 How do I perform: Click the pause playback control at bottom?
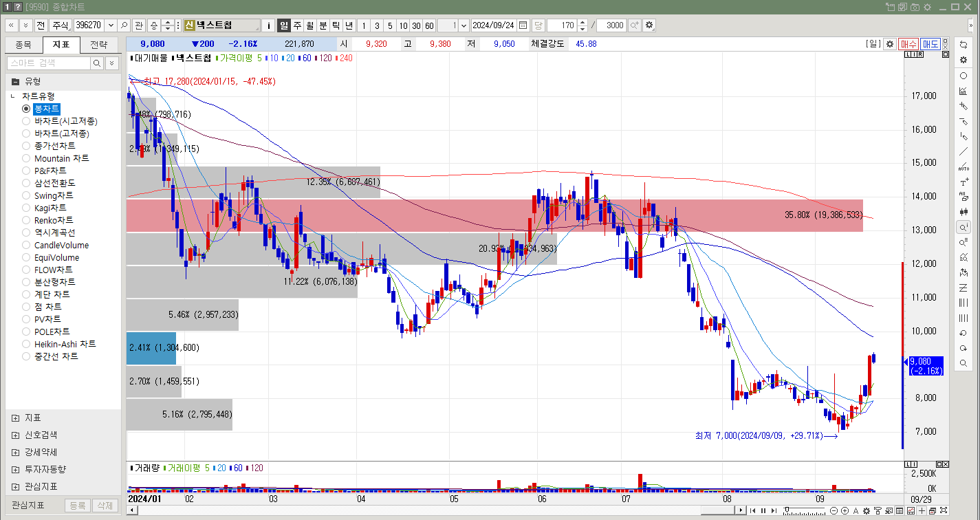(x=763, y=510)
